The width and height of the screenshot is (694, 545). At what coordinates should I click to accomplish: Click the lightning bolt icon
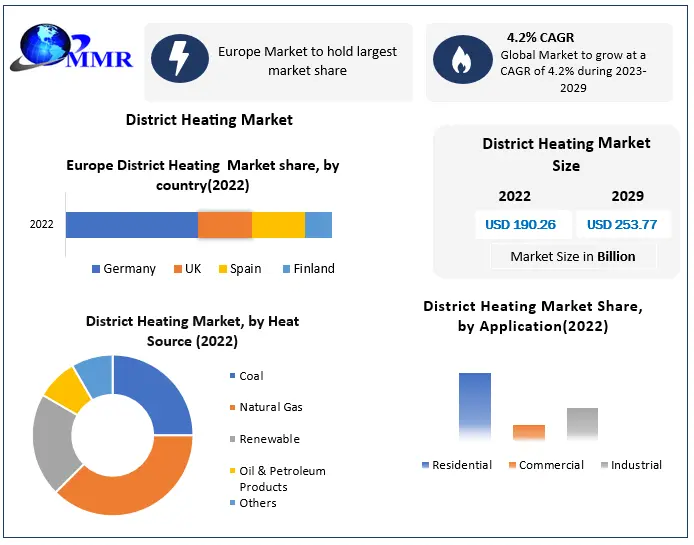tap(180, 60)
